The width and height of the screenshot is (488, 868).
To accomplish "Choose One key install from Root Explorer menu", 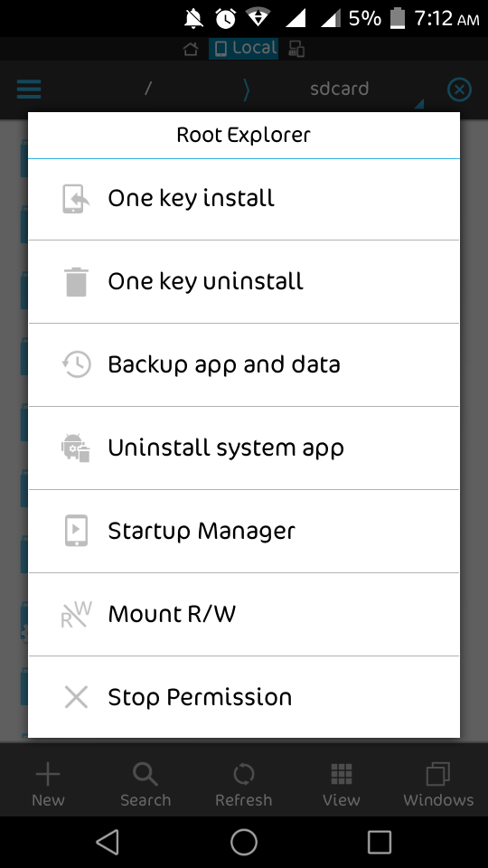I will tap(244, 199).
